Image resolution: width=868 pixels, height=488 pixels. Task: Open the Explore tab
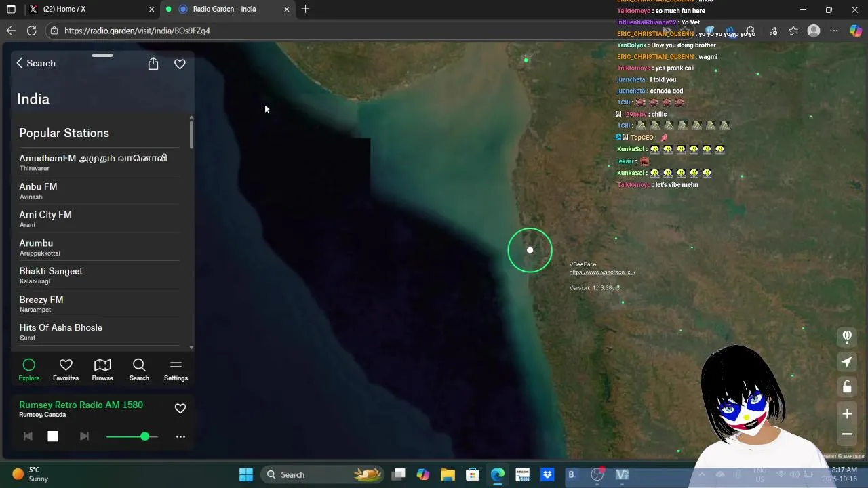29,370
